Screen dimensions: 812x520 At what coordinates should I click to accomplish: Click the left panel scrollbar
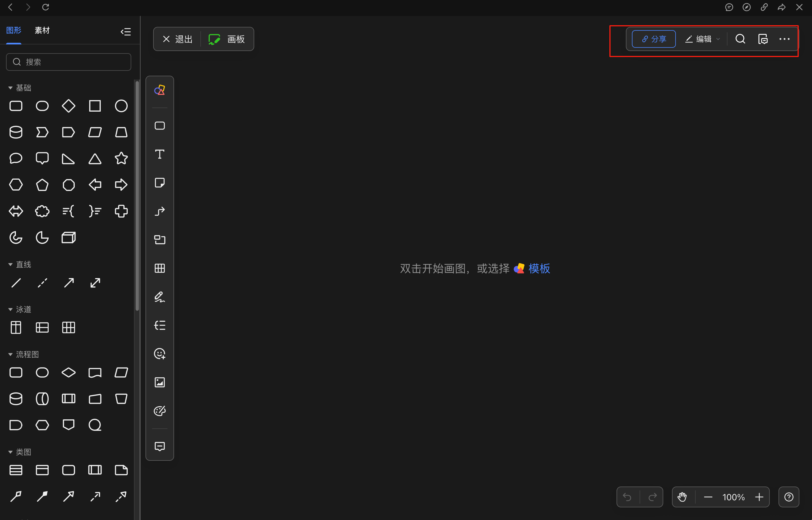(x=137, y=195)
